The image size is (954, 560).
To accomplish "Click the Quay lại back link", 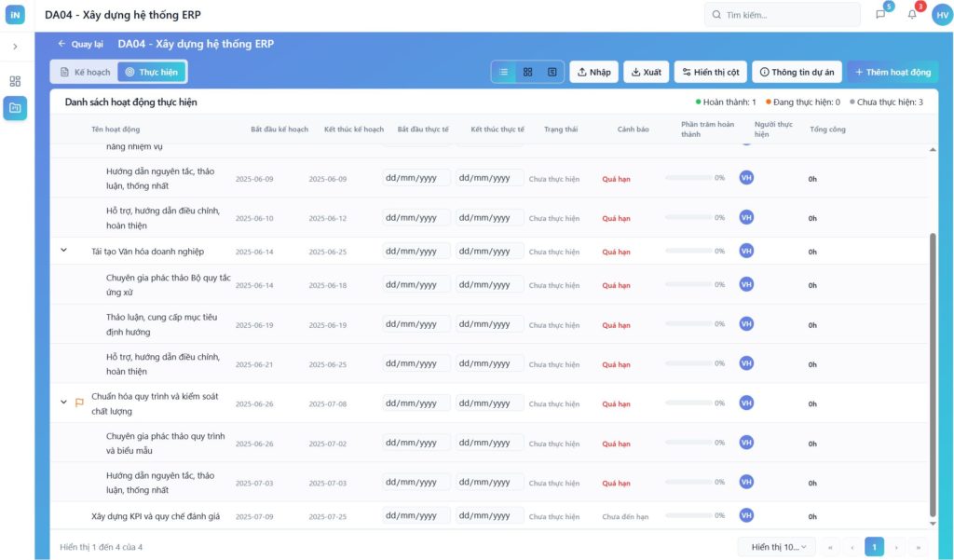I will point(80,44).
